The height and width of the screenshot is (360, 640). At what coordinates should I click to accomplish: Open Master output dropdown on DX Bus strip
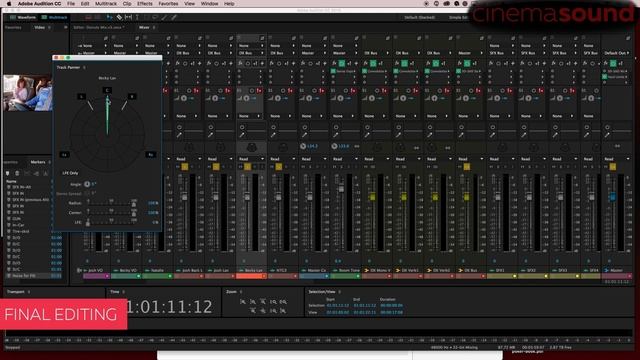(x=470, y=53)
